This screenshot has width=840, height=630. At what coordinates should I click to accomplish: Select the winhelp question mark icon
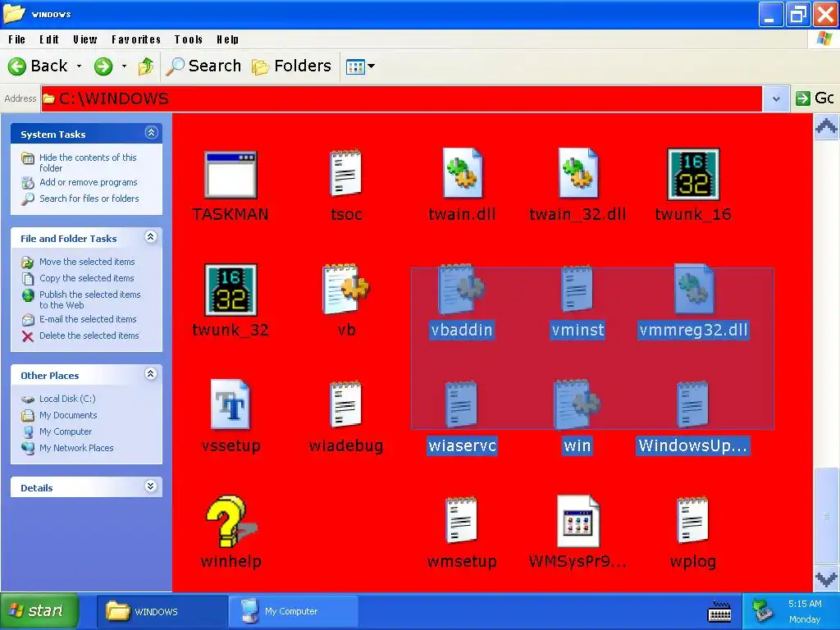[231, 521]
